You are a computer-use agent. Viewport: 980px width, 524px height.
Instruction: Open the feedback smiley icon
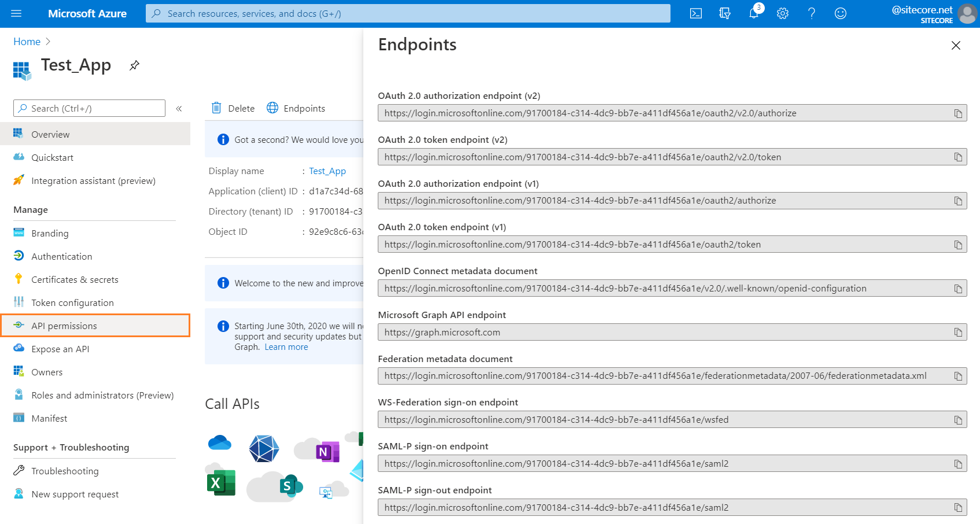point(841,13)
